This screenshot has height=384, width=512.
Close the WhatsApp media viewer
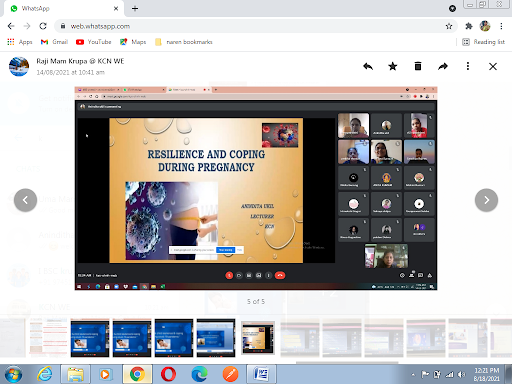tap(493, 66)
